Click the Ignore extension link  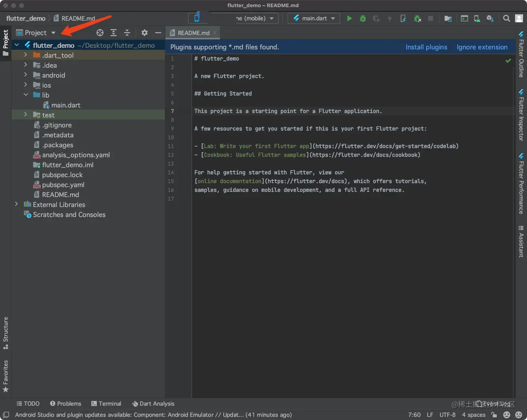point(482,47)
